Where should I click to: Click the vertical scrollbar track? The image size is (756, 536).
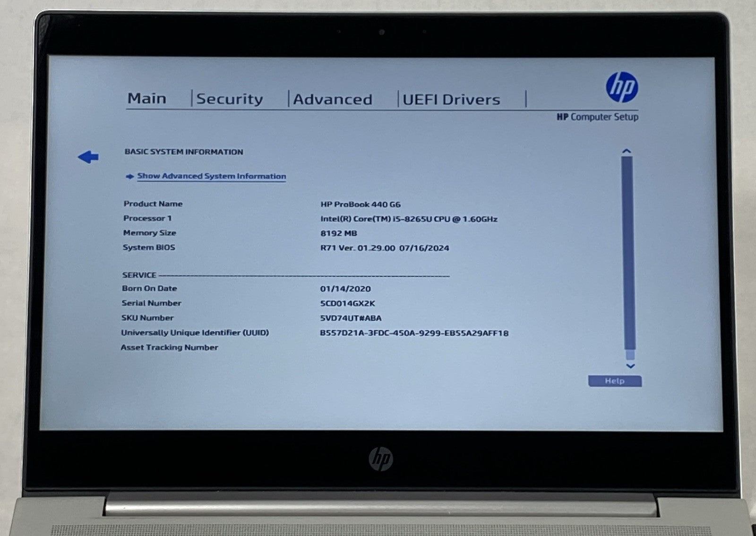point(628,258)
